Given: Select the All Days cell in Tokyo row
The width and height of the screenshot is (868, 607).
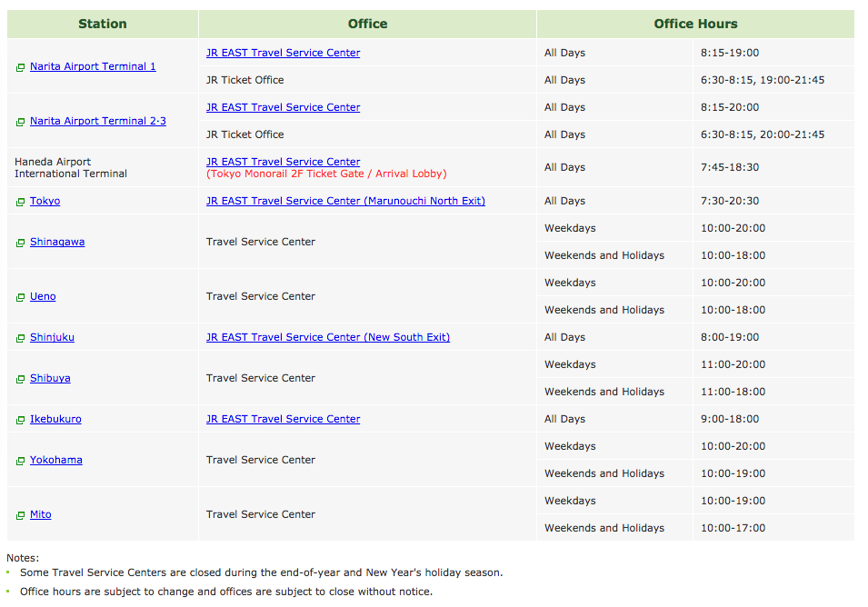Looking at the screenshot, I should pyautogui.click(x=614, y=201).
